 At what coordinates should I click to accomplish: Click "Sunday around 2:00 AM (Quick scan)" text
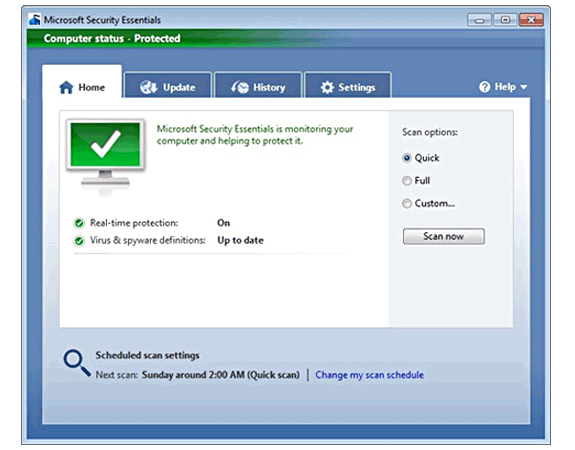pos(221,375)
